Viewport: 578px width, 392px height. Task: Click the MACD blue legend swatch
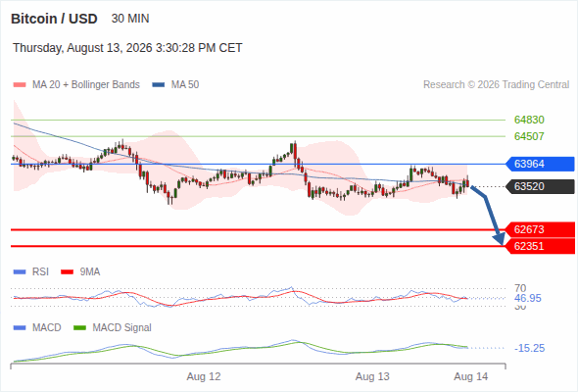click(x=20, y=328)
